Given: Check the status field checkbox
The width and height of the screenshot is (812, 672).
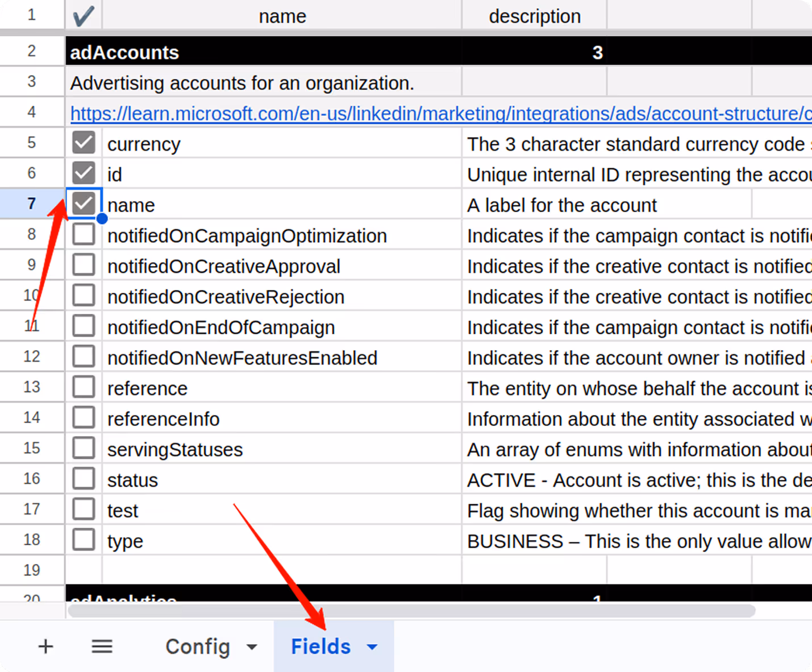Looking at the screenshot, I should 83,478.
